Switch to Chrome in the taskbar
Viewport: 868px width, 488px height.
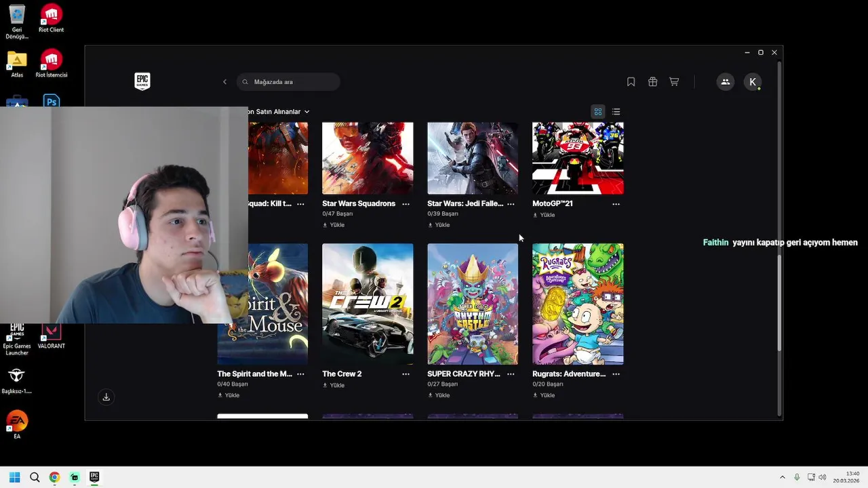[x=54, y=477]
